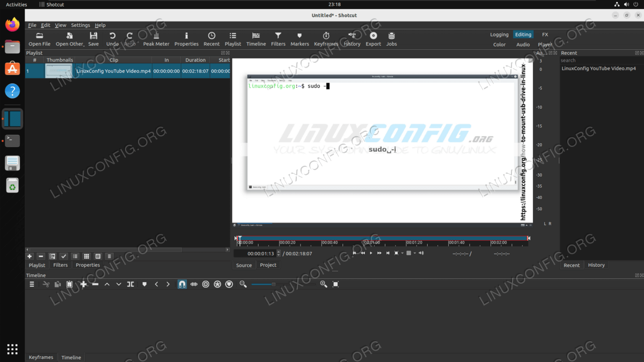Open the Help menu
Viewport: 644px width, 362px height.
[100, 25]
